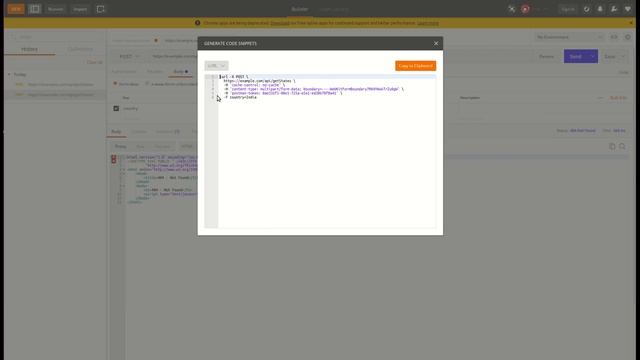The width and height of the screenshot is (640, 360).
Task: Toggle the country parameter checkbox
Action: (116, 109)
